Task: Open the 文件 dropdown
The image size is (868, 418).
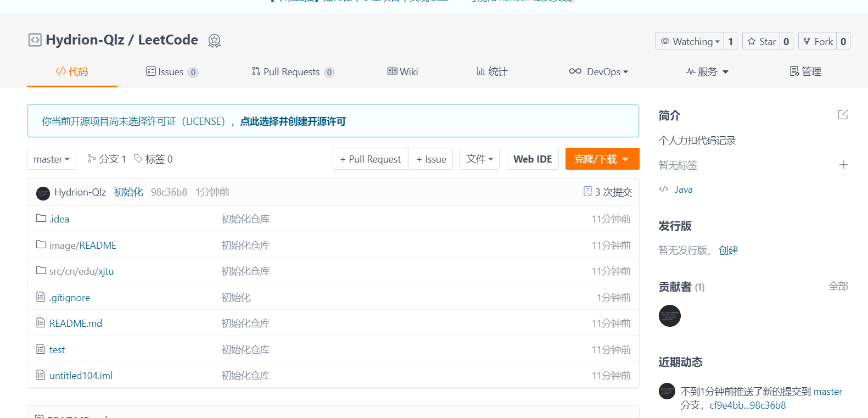Action: 479,159
